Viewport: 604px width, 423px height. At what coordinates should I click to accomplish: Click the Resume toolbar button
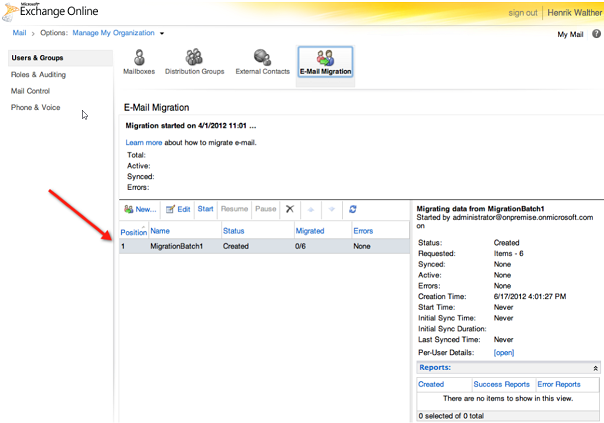234,209
